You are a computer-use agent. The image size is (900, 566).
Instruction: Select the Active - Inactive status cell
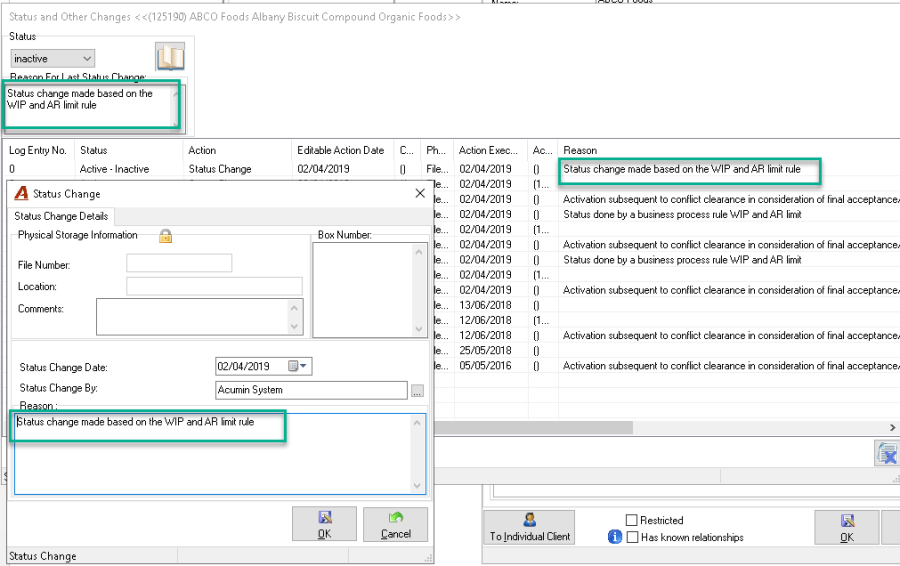(x=114, y=169)
